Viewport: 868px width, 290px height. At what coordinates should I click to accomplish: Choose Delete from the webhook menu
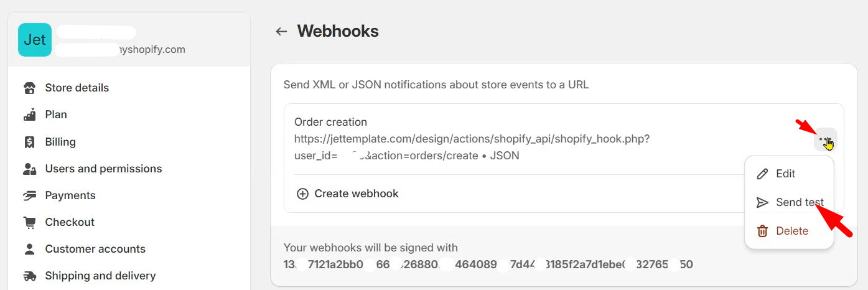point(791,231)
